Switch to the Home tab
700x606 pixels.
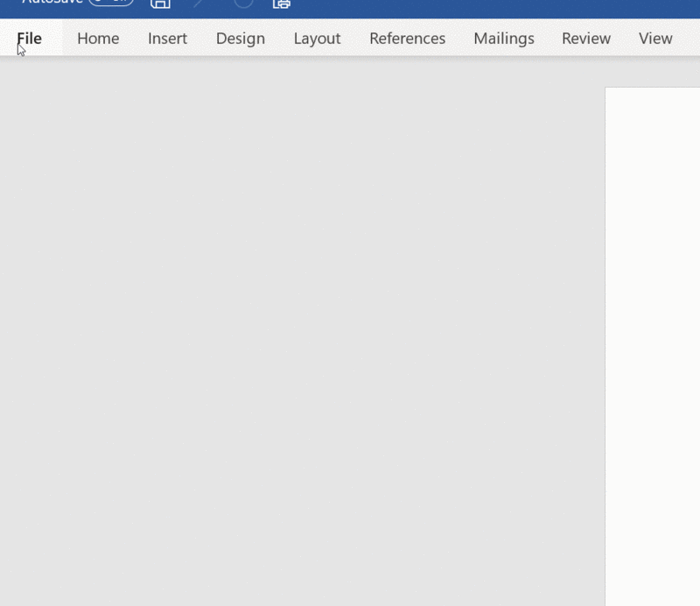point(98,39)
